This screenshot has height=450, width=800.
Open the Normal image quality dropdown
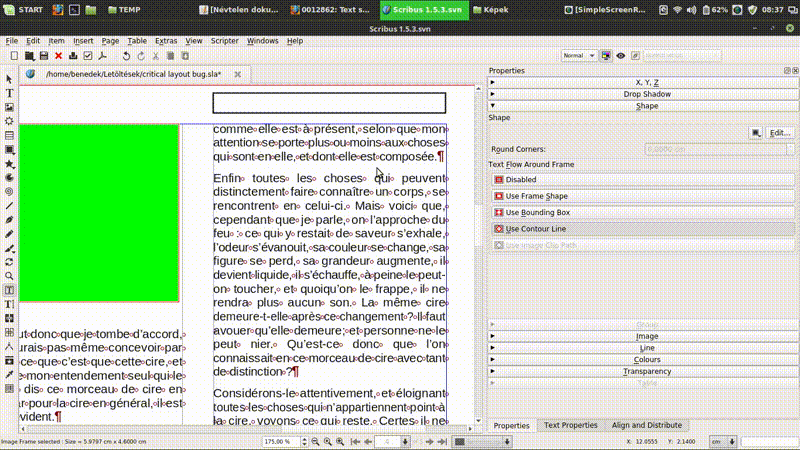(x=579, y=56)
